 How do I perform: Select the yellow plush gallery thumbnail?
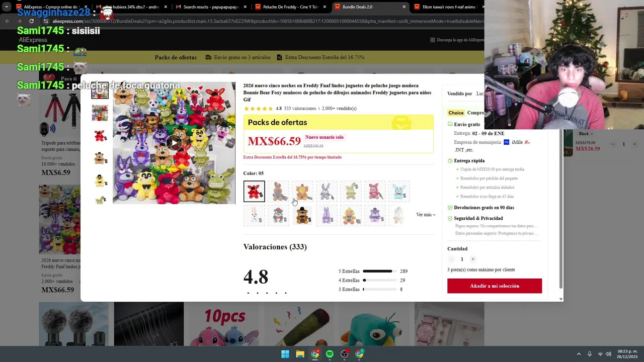(x=100, y=181)
